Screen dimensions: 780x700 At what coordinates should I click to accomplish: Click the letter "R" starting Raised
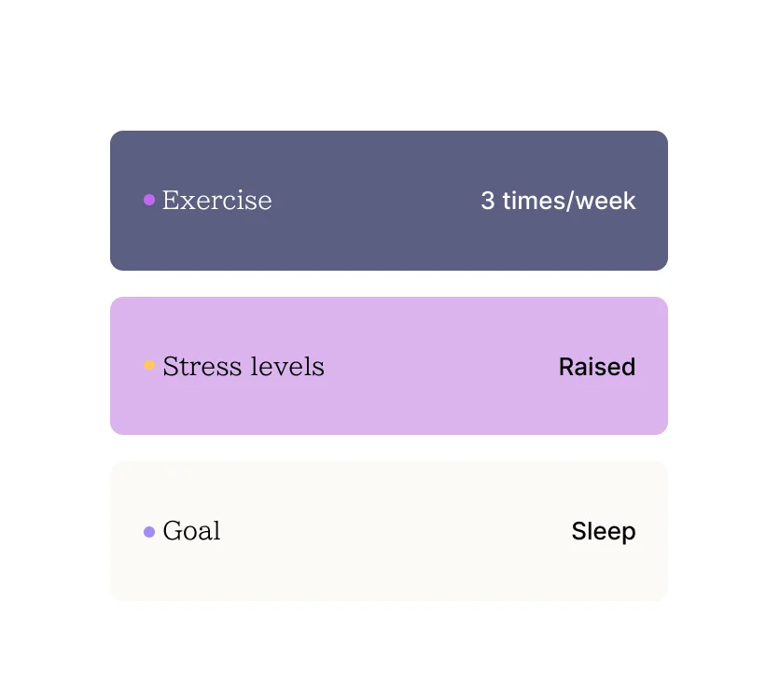pyautogui.click(x=566, y=367)
